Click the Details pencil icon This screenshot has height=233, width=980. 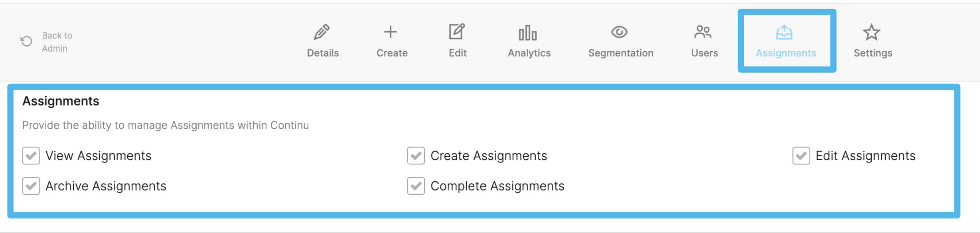point(321,33)
